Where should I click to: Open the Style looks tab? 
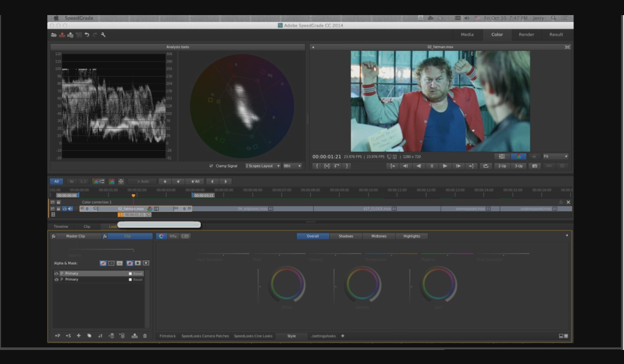pyautogui.click(x=292, y=336)
